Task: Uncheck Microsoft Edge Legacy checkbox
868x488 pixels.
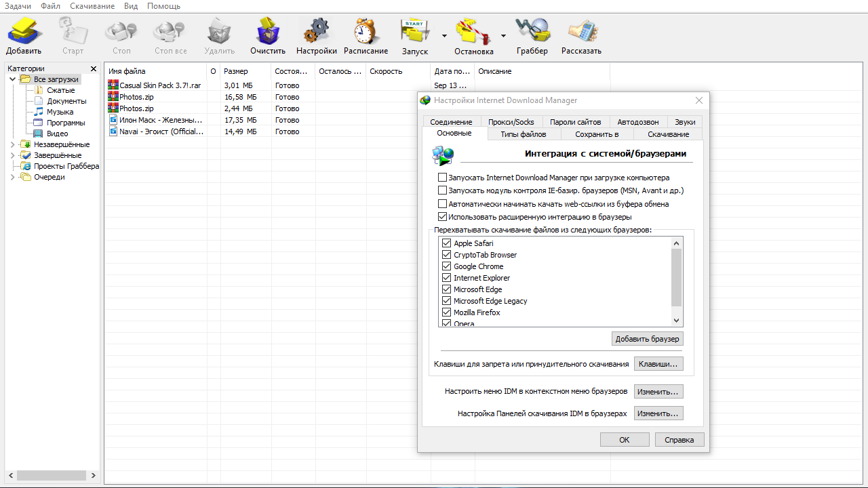Action: point(446,301)
